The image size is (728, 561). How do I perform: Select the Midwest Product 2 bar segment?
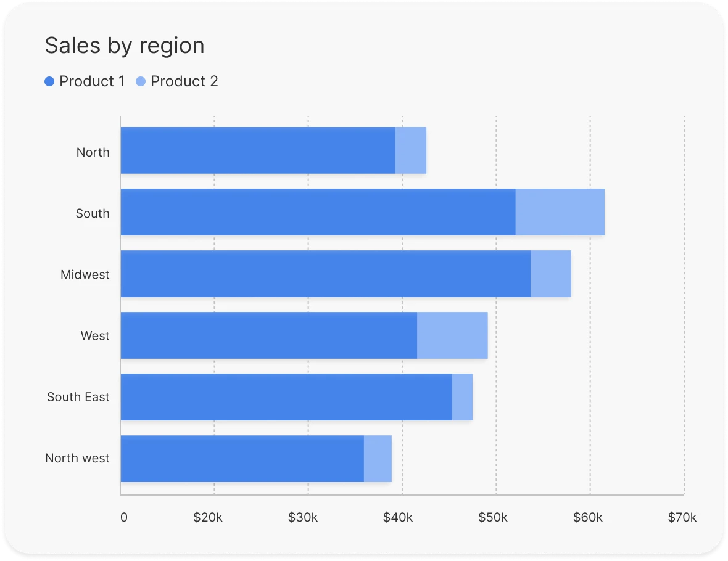click(x=550, y=274)
